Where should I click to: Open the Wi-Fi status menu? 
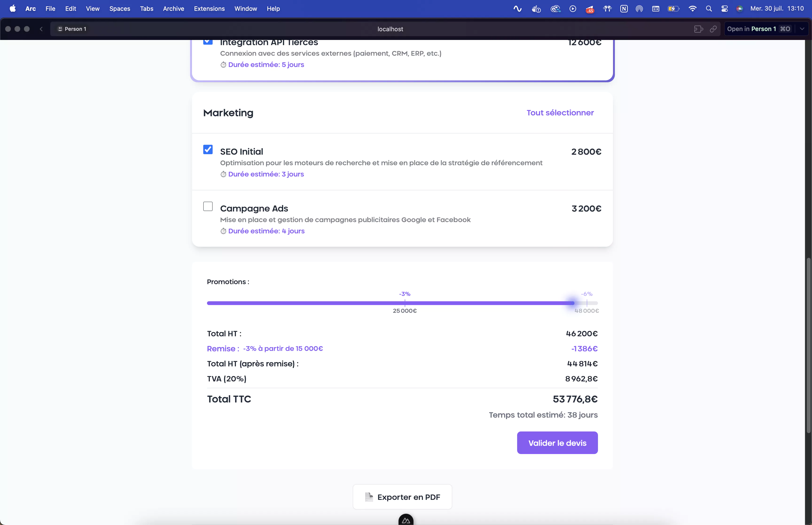pos(692,9)
